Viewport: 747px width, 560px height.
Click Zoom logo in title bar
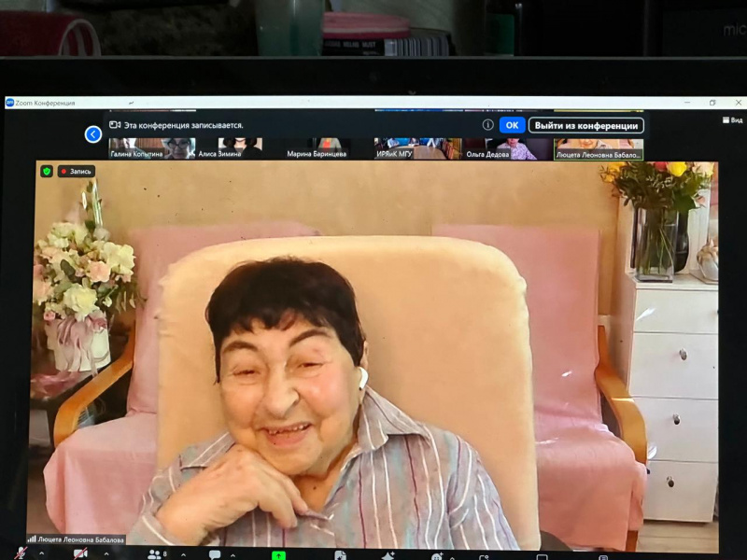point(9,103)
